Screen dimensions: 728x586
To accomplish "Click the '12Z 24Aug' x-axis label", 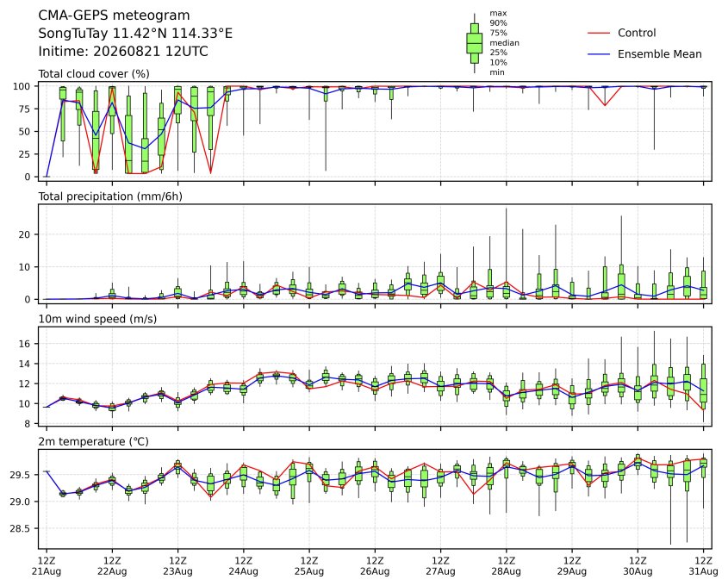I will 243,566.
